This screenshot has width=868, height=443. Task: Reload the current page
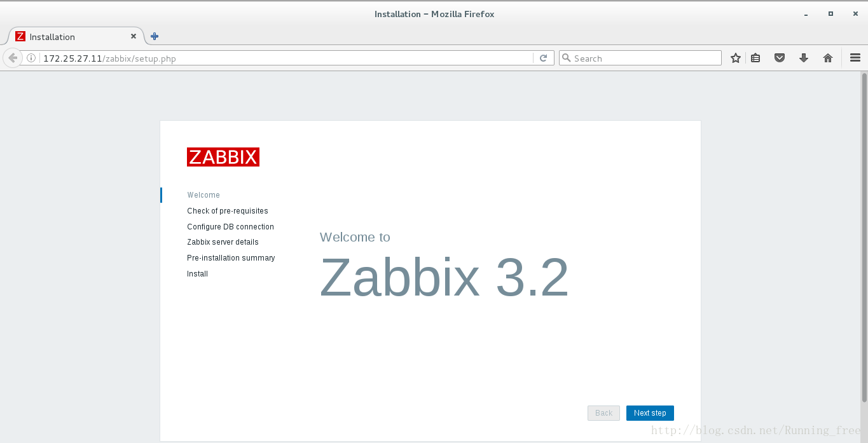pyautogui.click(x=543, y=58)
